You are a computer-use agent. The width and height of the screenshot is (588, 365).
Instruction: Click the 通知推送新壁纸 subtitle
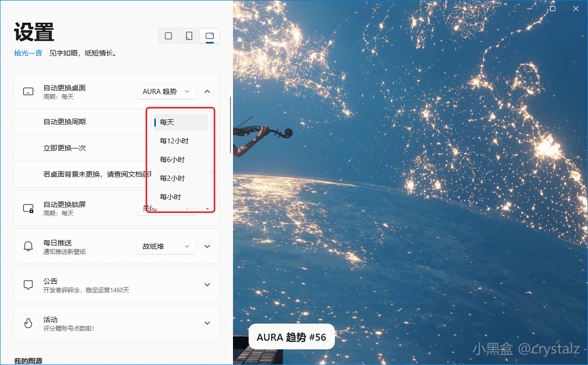(x=65, y=251)
